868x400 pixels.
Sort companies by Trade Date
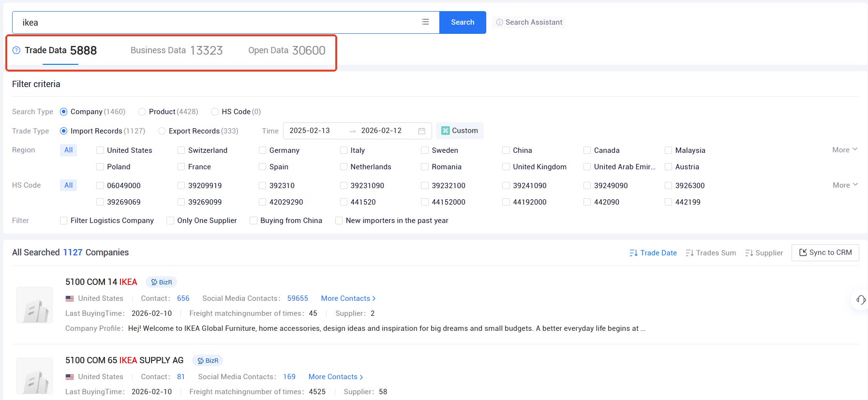[x=653, y=253]
